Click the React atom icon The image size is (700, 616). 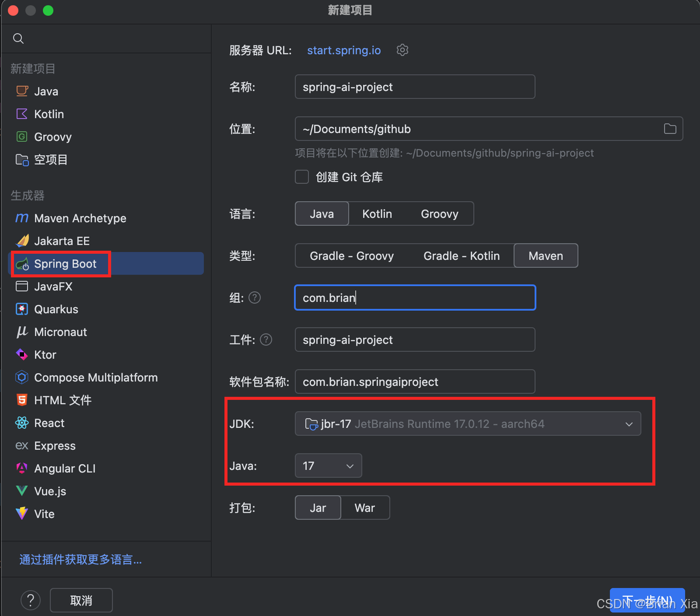click(22, 423)
